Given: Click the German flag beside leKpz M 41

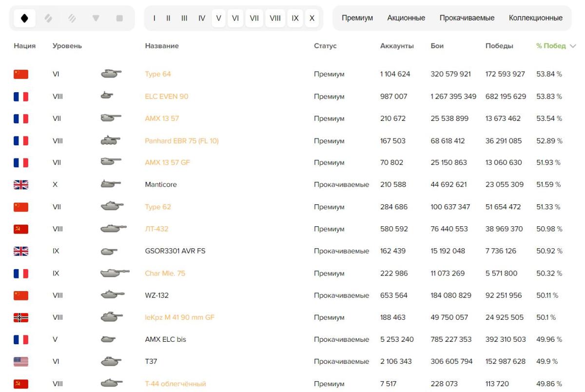Looking at the screenshot, I should pyautogui.click(x=21, y=317).
